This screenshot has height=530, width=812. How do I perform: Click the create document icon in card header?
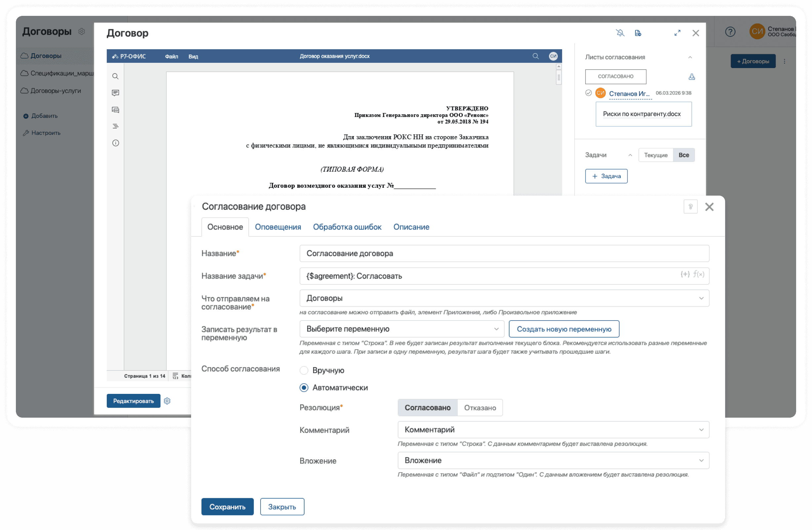coord(638,33)
